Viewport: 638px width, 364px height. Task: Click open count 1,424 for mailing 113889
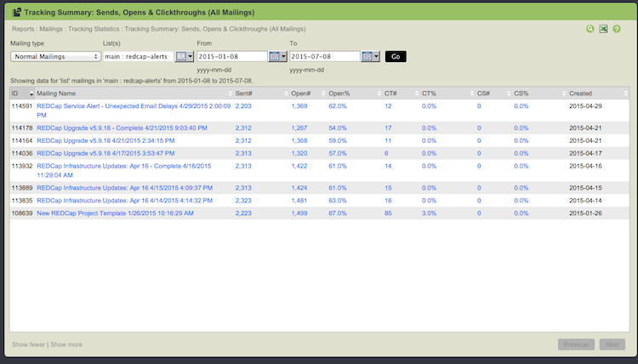coord(299,188)
